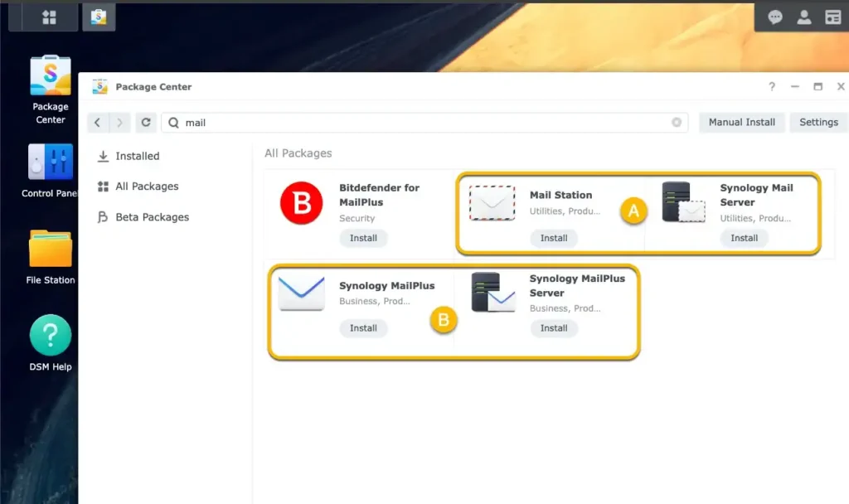Show the Installed packages section
The width and height of the screenshot is (849, 504).
[x=129, y=156]
